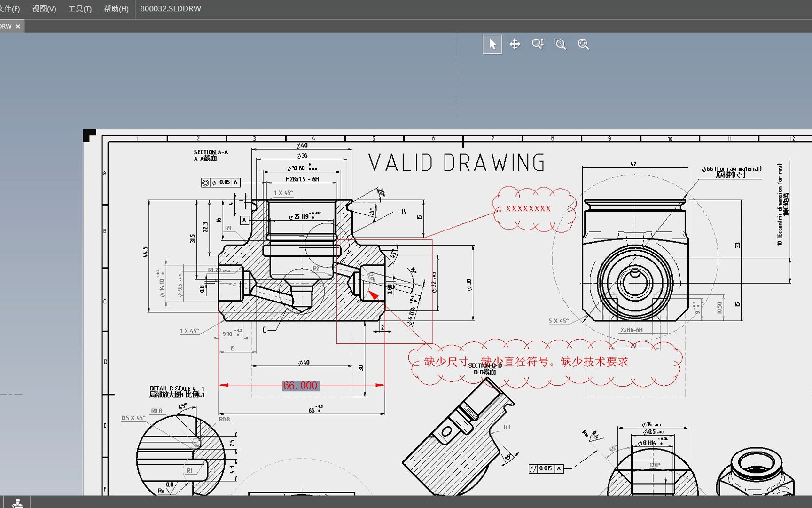Click the detail B leader label
Screen dimensions: 812x508
[403, 212]
